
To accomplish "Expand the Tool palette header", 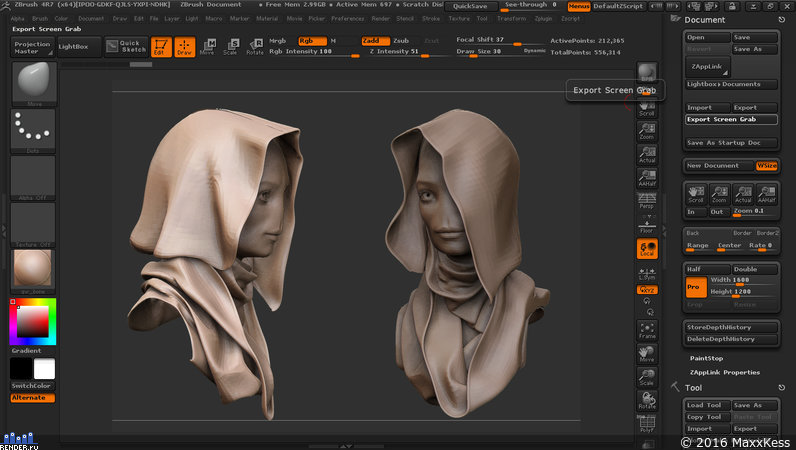I will pos(693,388).
